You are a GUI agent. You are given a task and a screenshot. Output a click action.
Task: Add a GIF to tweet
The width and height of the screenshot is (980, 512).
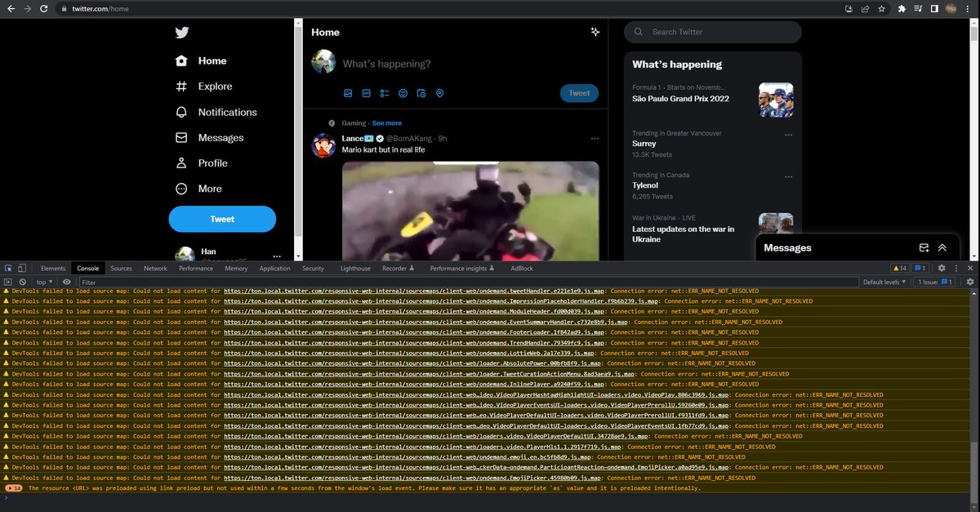point(367,93)
